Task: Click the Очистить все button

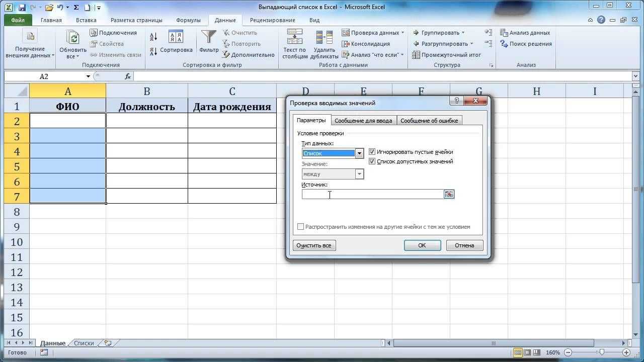Action: click(314, 245)
